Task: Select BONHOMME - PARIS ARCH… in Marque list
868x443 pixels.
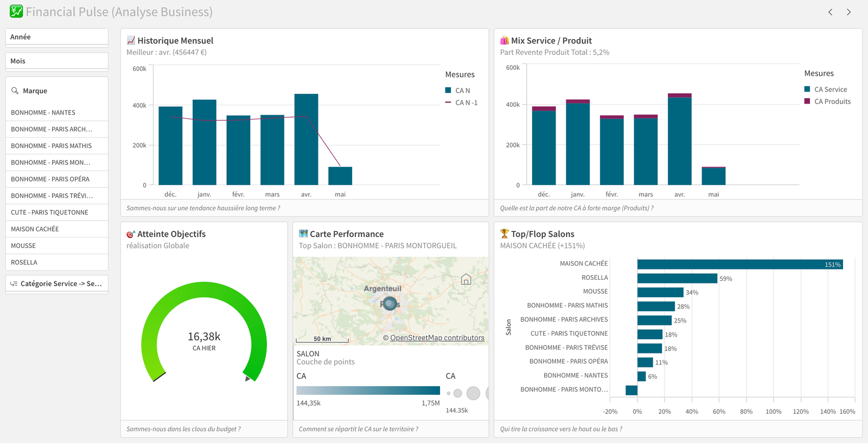Action: click(57, 129)
